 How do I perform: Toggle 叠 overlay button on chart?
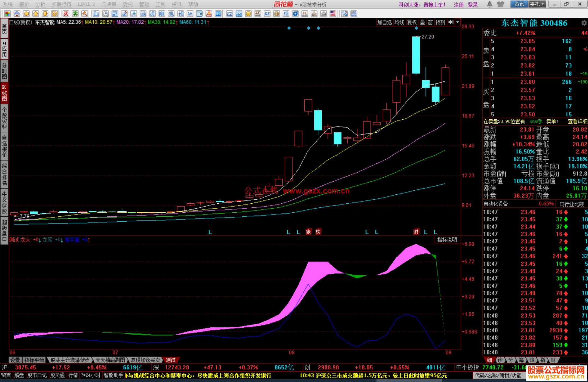tap(422, 22)
